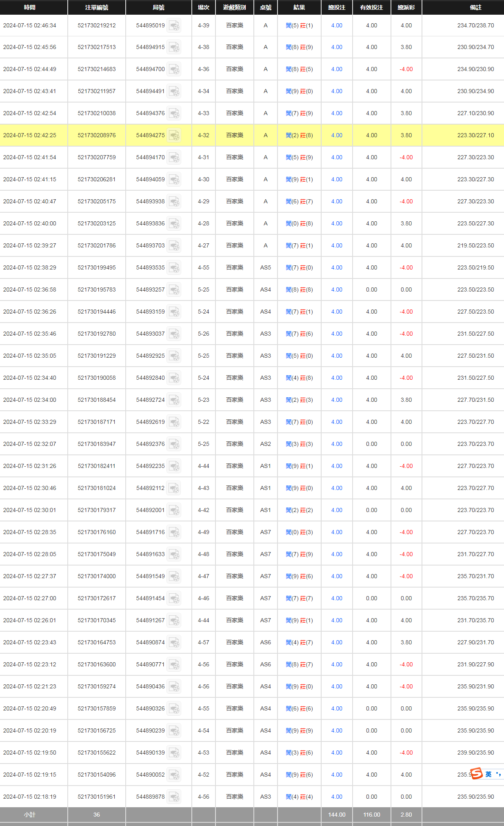Open total bet 4.00 link for bet 521730219212
Screen dimensions: 504x826
337,25
